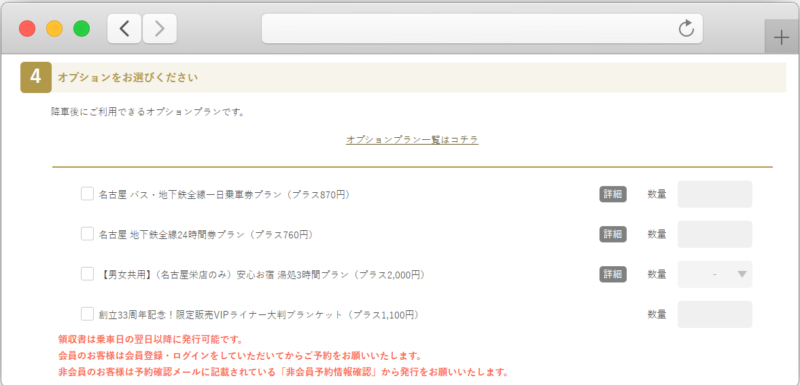The image size is (800, 385).
Task: Click the step 4 number badge
Action: 36,78
